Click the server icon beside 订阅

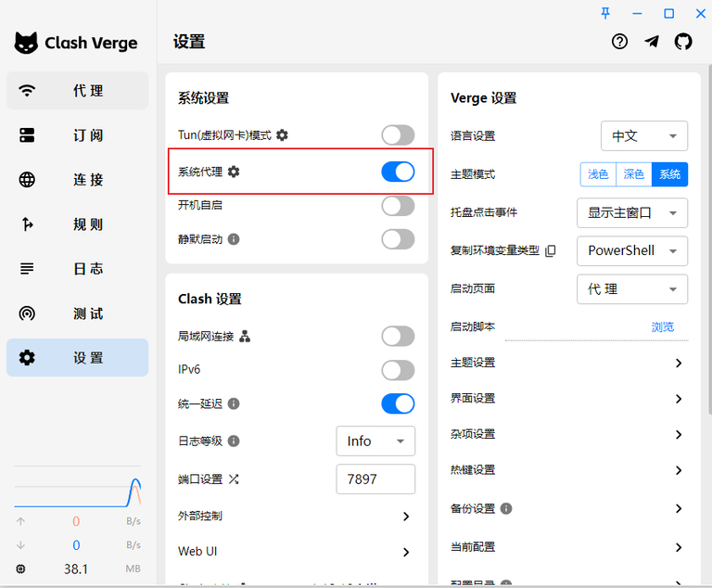[27, 135]
